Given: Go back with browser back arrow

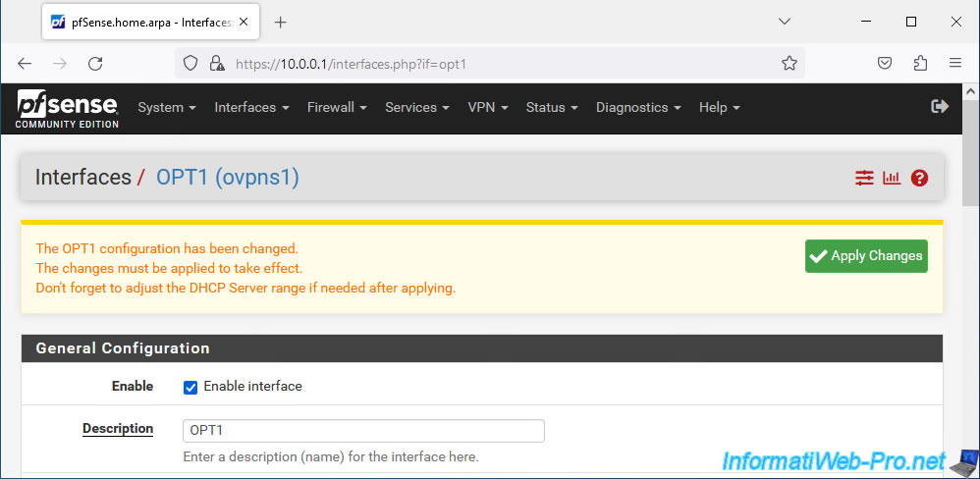Looking at the screenshot, I should click(25, 63).
